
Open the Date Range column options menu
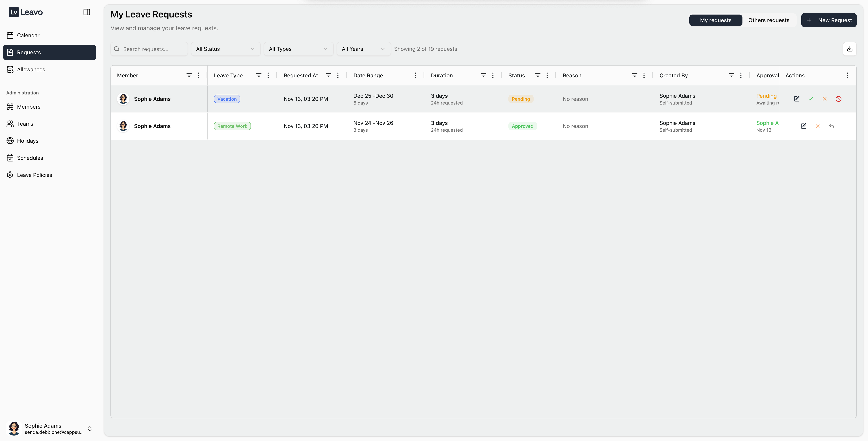click(415, 75)
